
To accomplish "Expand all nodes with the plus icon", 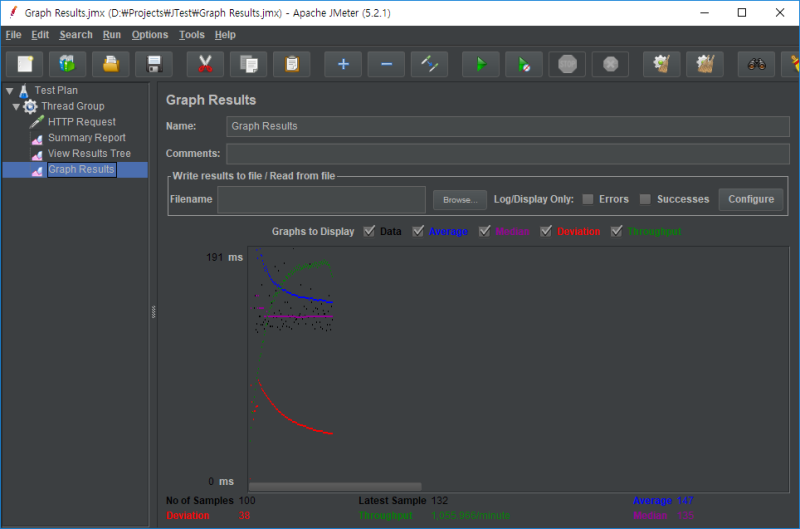I will pos(343,64).
